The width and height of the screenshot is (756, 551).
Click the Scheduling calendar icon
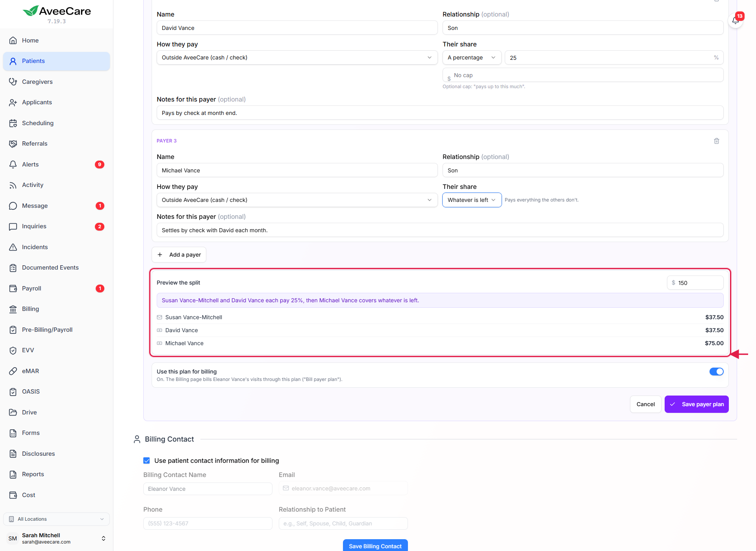[x=13, y=123]
